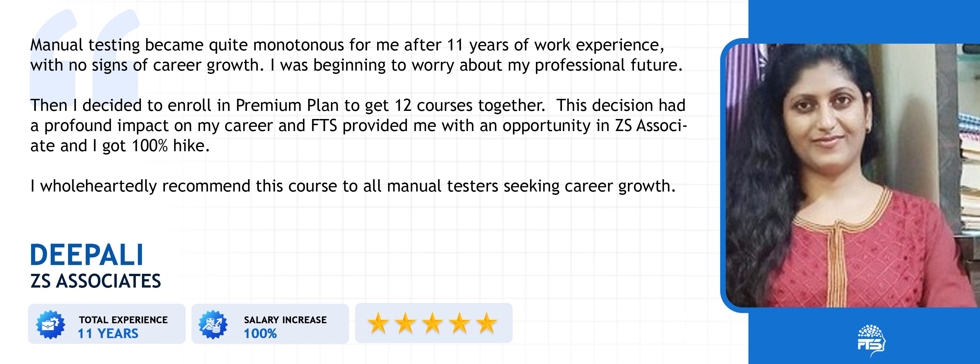Click the paragraph about enrolling in Premium Plan

(358, 125)
